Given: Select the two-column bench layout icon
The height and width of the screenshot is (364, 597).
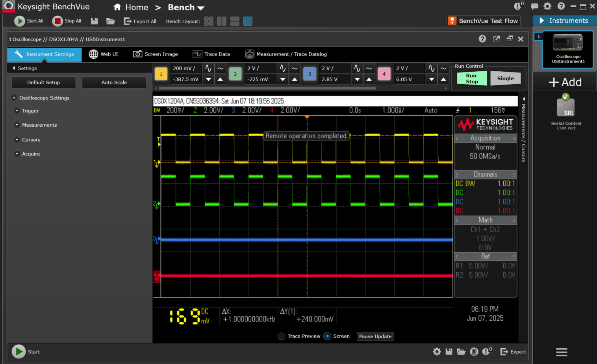Looking at the screenshot, I should click(222, 21).
